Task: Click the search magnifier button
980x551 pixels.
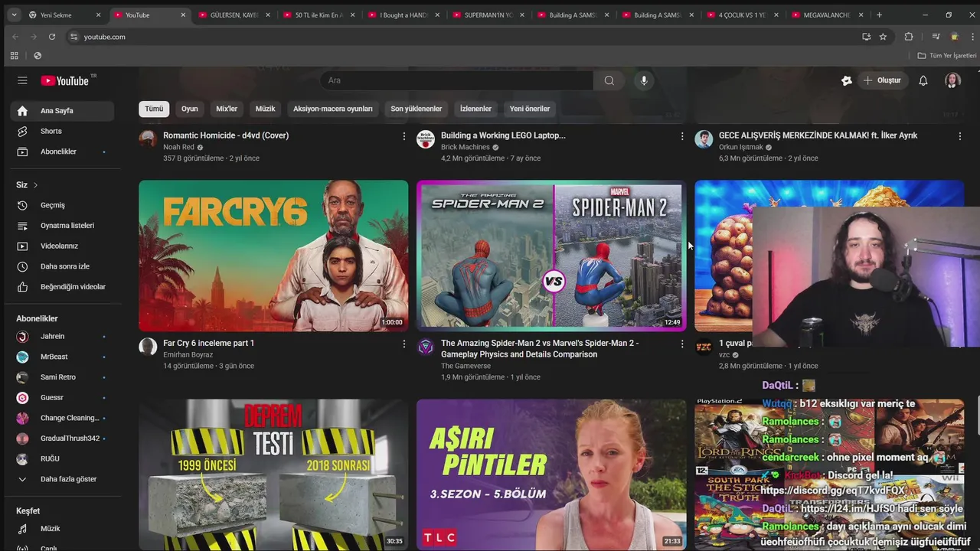Action: [x=609, y=80]
